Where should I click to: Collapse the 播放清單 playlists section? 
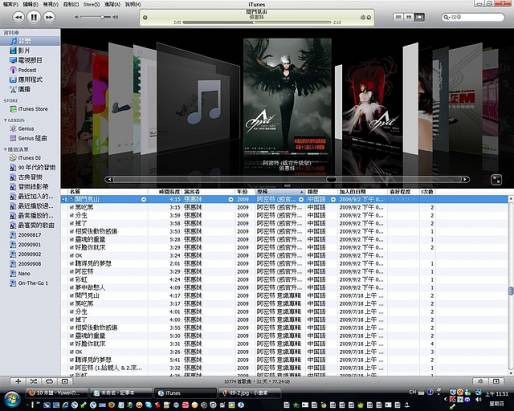[5, 149]
